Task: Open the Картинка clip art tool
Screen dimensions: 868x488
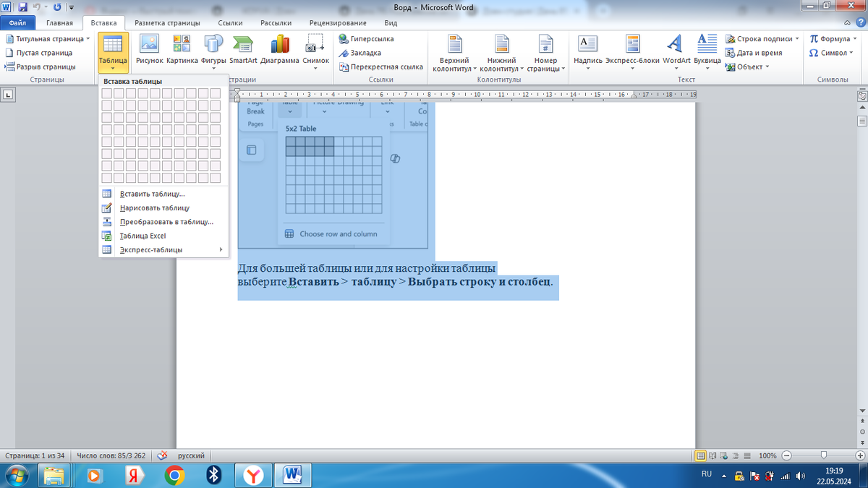Action: [182, 51]
